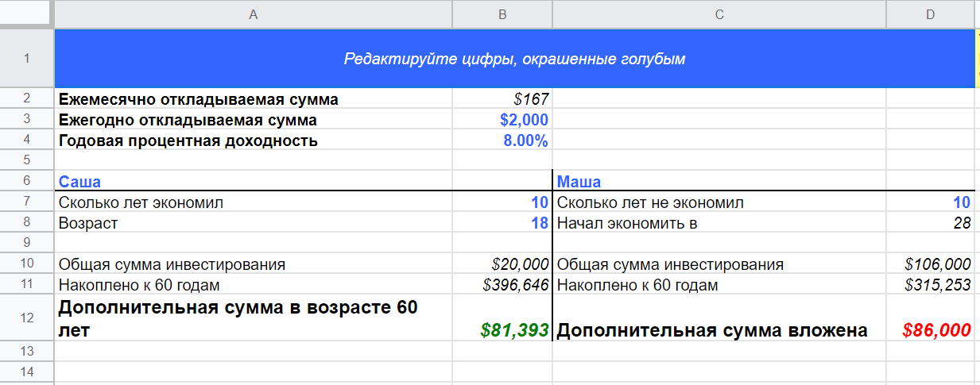
Task: Select row 2 header
Action: pos(26,99)
